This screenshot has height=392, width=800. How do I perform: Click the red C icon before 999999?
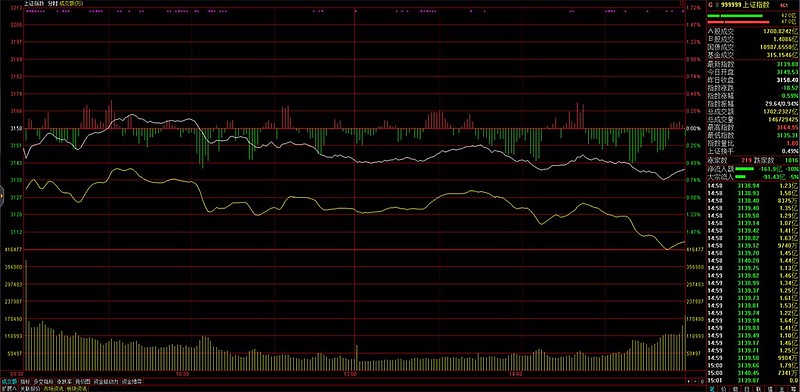click(x=710, y=5)
